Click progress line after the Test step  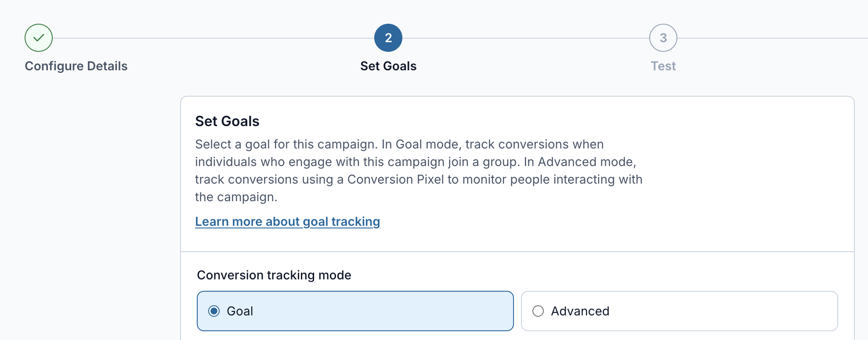[x=773, y=38]
